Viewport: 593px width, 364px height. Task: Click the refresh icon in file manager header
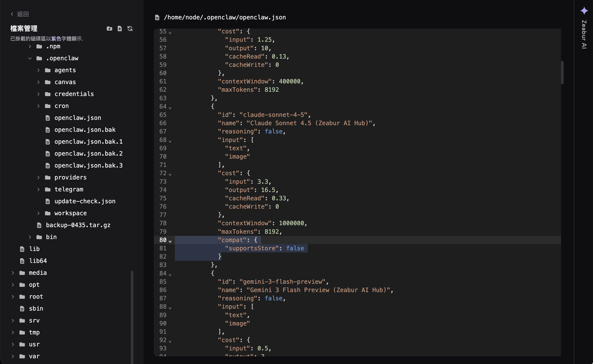pos(130,29)
